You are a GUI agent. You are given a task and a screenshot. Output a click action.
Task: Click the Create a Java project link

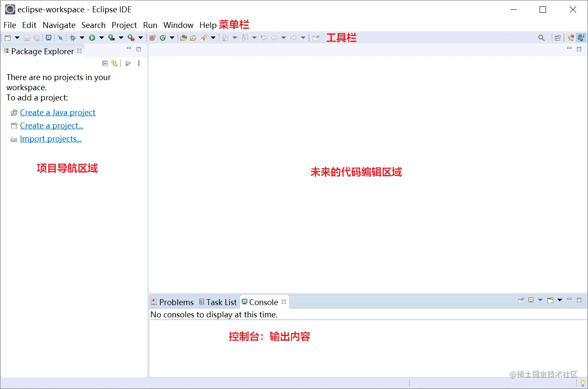[x=58, y=112]
